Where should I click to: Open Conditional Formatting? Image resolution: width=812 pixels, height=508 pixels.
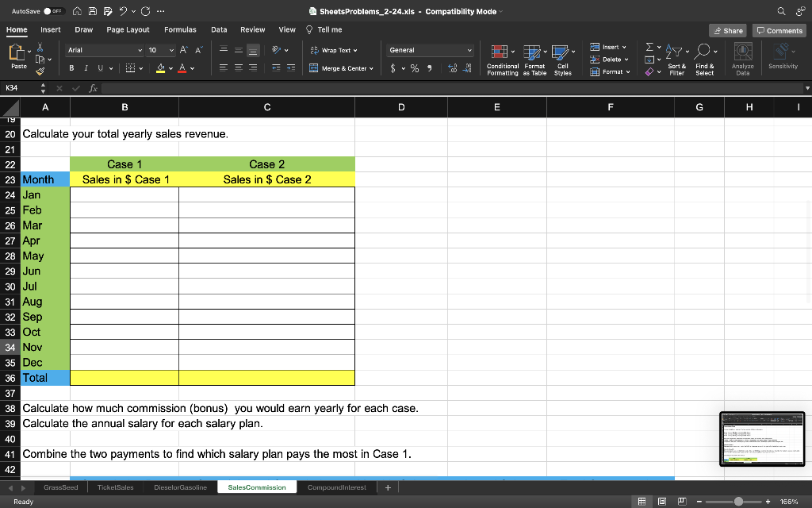pyautogui.click(x=502, y=59)
